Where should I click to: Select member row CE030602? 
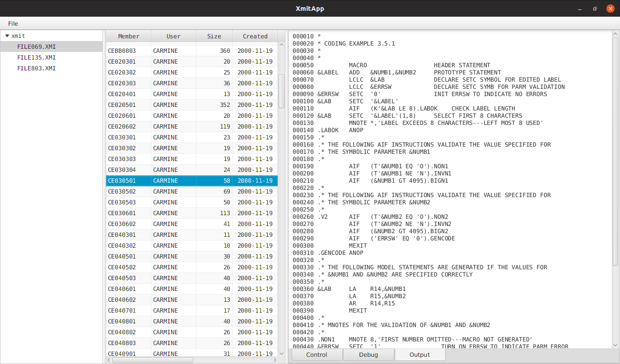pos(192,224)
